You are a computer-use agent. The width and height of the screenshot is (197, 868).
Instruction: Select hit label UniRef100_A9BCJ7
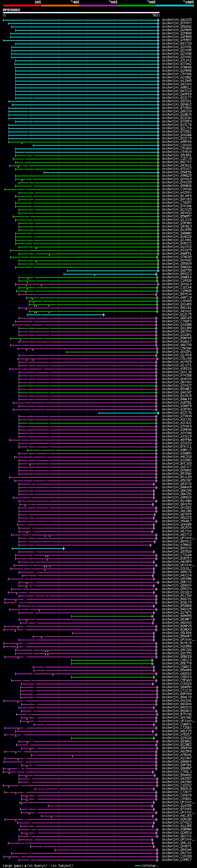click(x=177, y=450)
